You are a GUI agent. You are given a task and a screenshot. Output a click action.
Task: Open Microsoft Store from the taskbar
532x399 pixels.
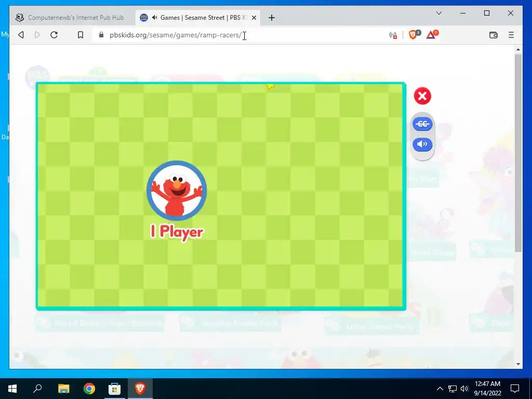click(114, 389)
